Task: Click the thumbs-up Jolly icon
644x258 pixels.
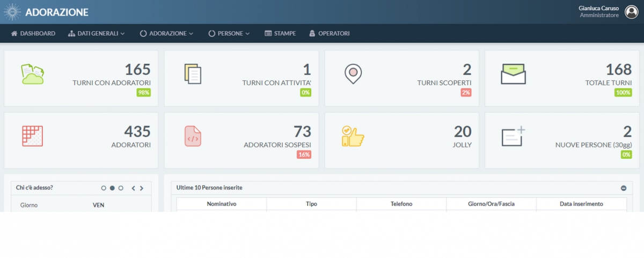Action: click(353, 136)
